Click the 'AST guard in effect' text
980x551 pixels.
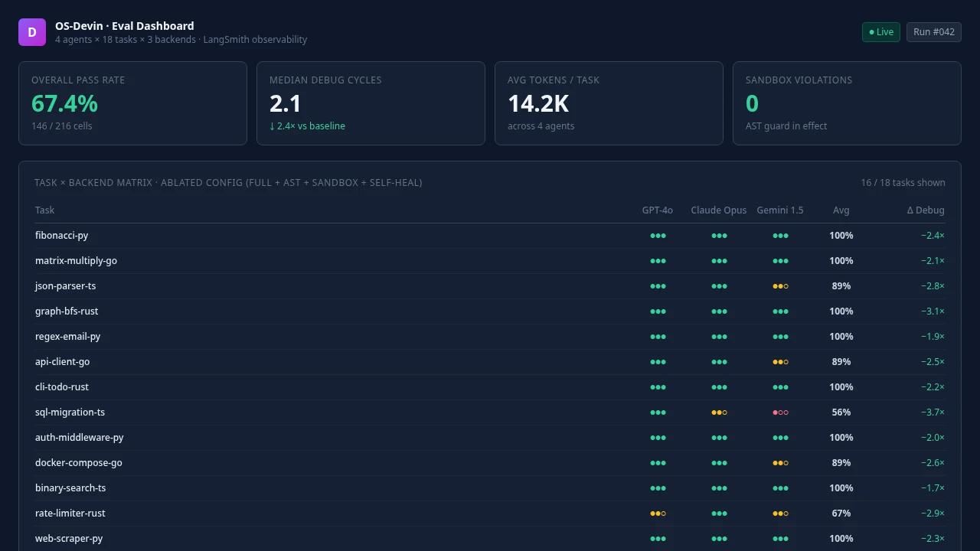786,126
